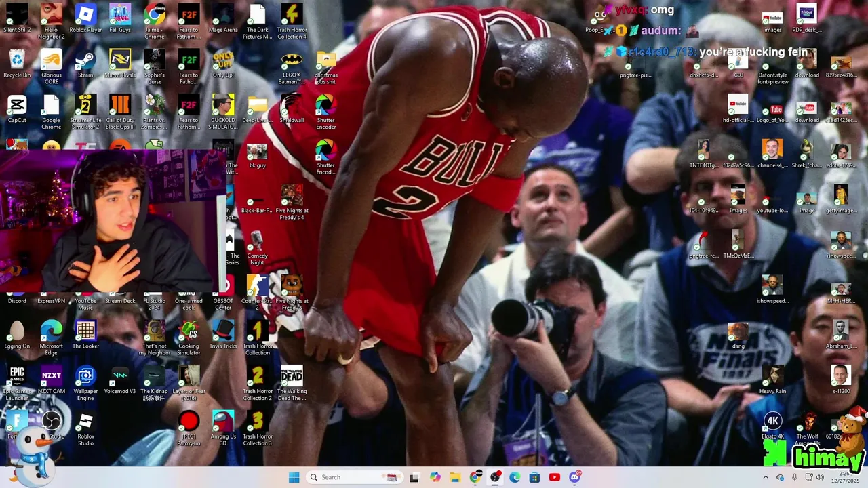Select the Egging On desktop icon
868x488 pixels.
click(17, 335)
